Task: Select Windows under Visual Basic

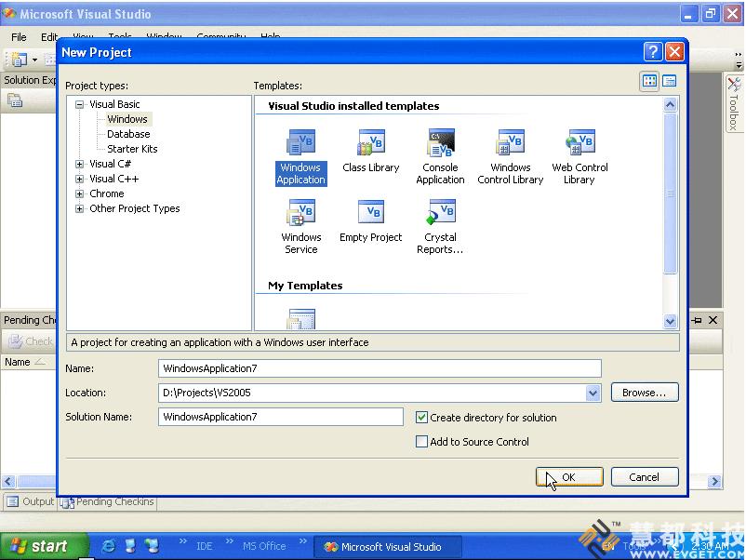Action: [x=127, y=119]
